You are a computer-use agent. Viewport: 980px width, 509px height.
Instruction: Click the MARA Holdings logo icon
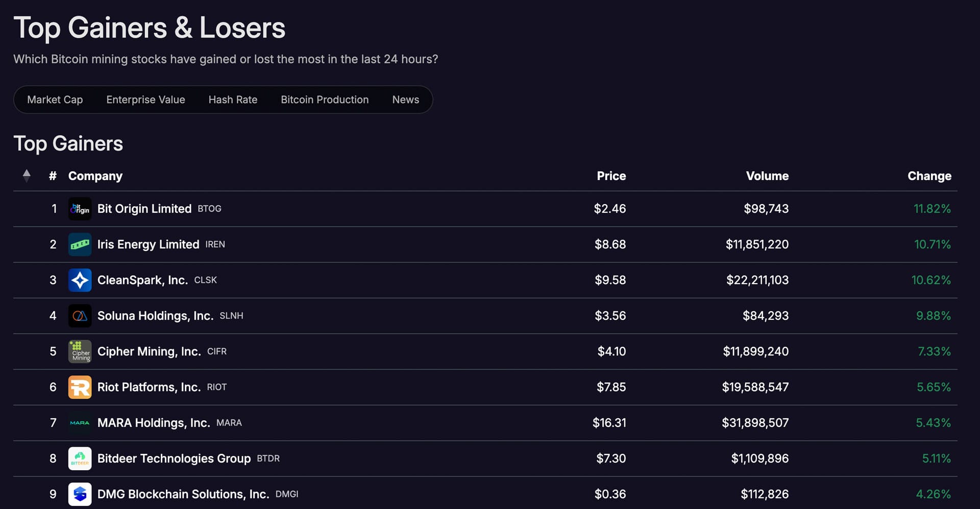pyautogui.click(x=80, y=423)
